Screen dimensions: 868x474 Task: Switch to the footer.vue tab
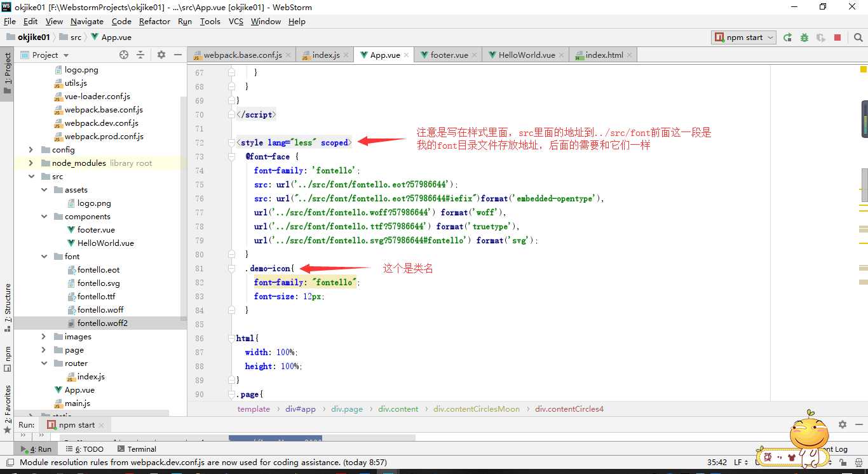pyautogui.click(x=449, y=55)
